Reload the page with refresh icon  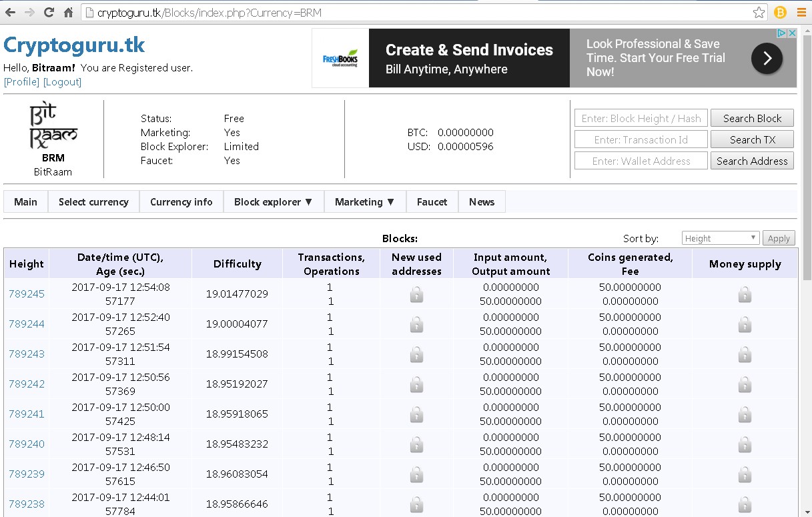click(x=49, y=12)
